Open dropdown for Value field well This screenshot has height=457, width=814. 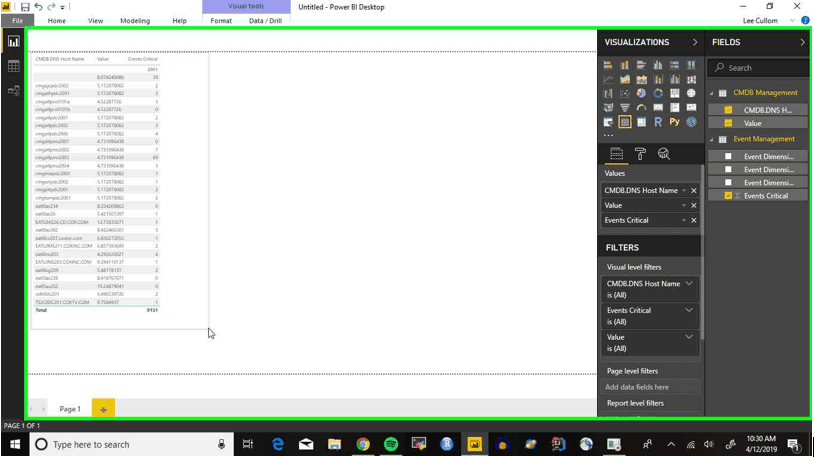[684, 206]
